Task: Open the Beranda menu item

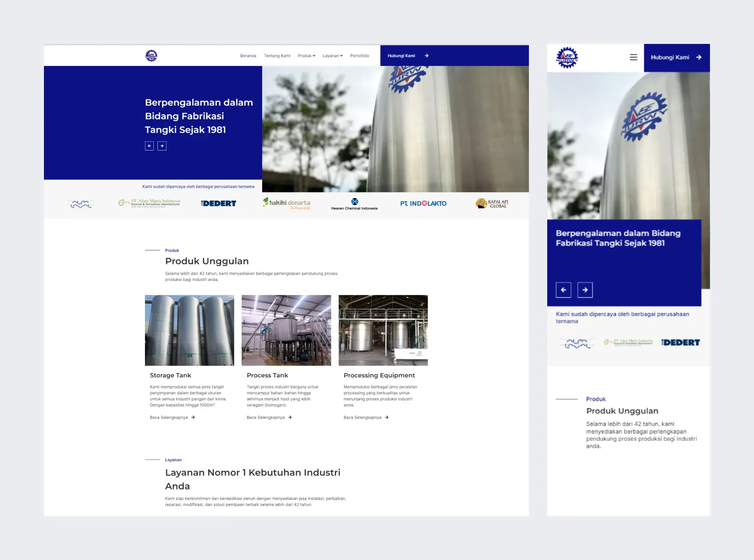Action: [x=248, y=56]
